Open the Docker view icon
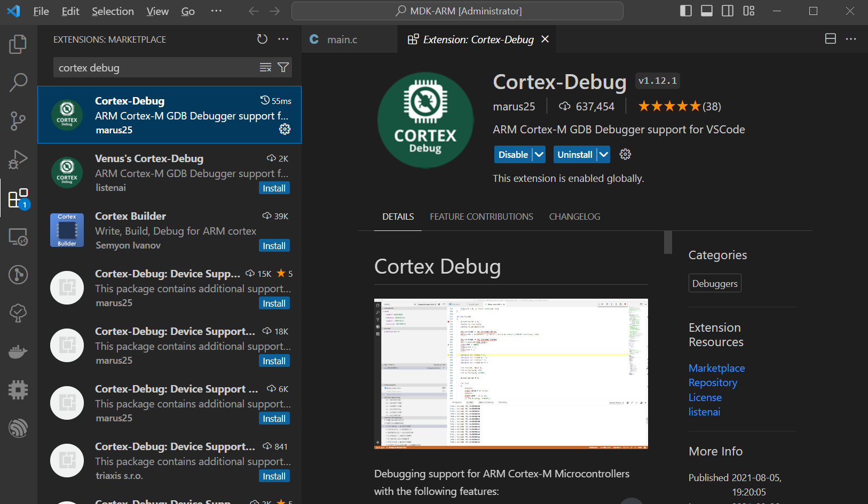Screen dimensions: 868x504 [18, 351]
